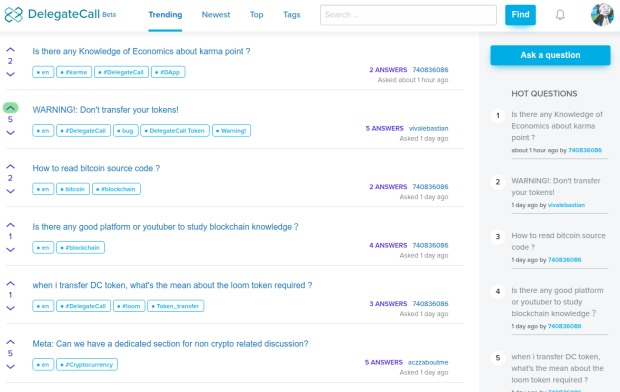Open vivalebastian link in Hot Questions
Image resolution: width=620 pixels, height=392 pixels.
coord(566,205)
